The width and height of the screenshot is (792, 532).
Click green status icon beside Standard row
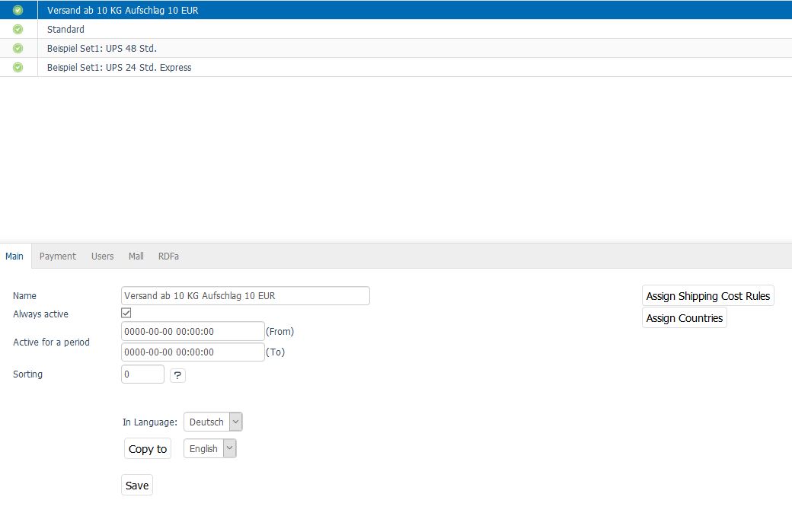(18, 30)
